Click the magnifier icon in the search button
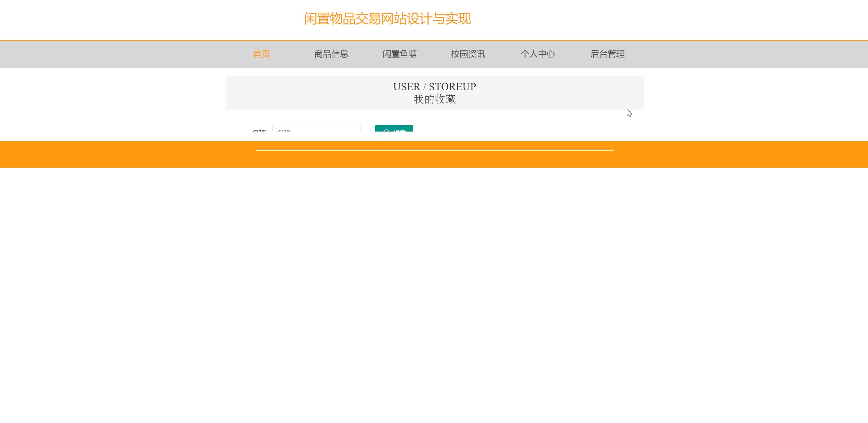Image resolution: width=868 pixels, height=423 pixels. (x=386, y=130)
